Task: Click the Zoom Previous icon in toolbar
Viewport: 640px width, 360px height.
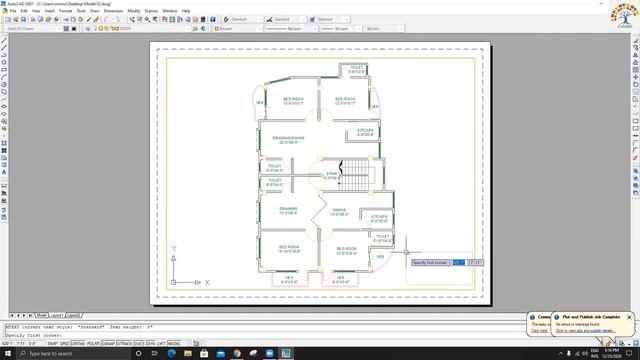Action: pyautogui.click(x=155, y=20)
